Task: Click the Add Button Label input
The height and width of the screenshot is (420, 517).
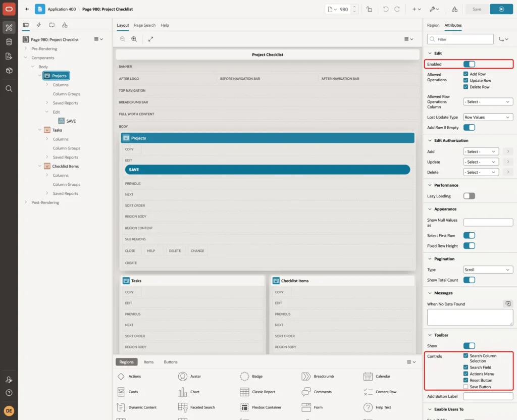Action: [x=488, y=396]
